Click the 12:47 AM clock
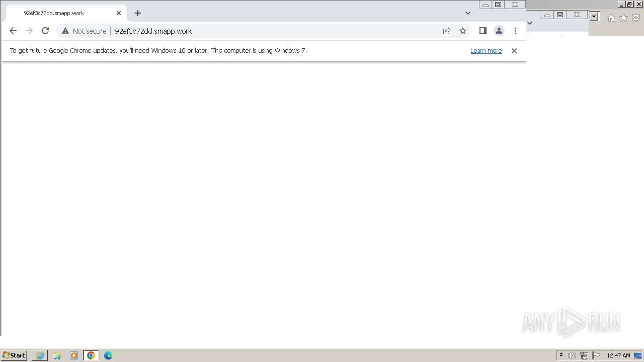644x362 pixels. [x=618, y=355]
